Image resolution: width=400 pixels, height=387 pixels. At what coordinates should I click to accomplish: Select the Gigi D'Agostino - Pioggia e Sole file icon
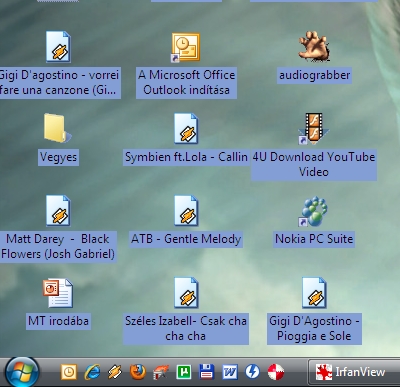coord(314,293)
